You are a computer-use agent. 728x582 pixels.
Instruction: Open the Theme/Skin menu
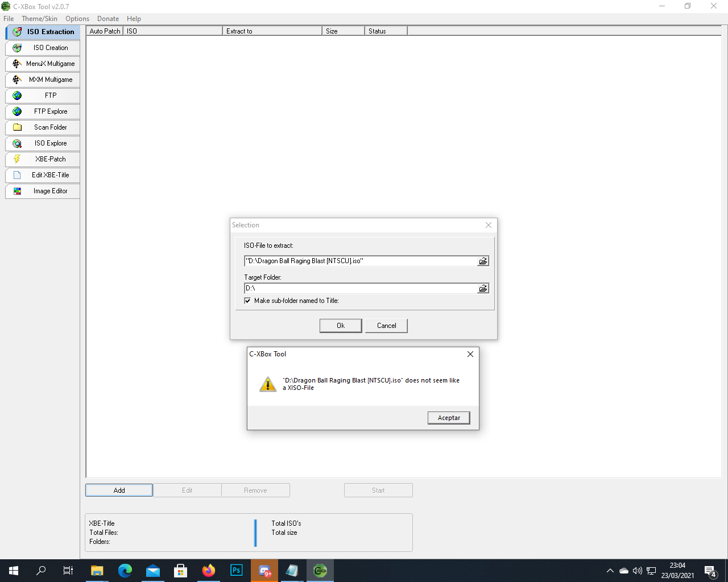pos(39,19)
